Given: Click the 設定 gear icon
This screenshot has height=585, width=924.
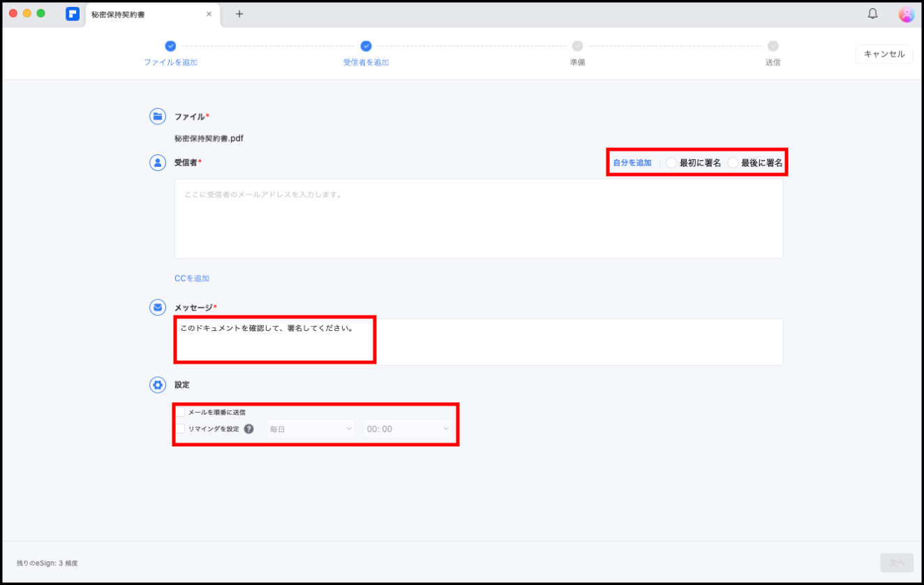Looking at the screenshot, I should 158,385.
